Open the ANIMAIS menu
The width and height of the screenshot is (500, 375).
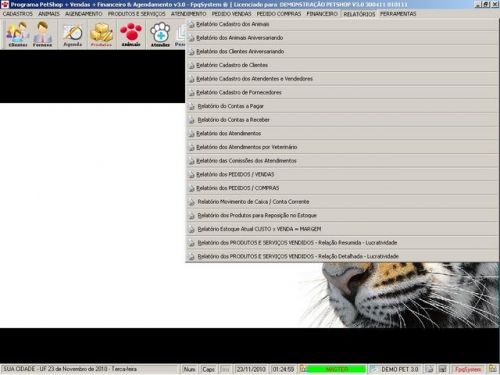tap(49, 14)
